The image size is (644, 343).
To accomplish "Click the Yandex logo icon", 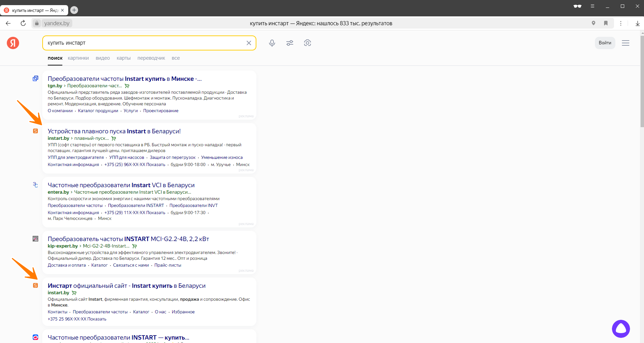I will tap(13, 43).
